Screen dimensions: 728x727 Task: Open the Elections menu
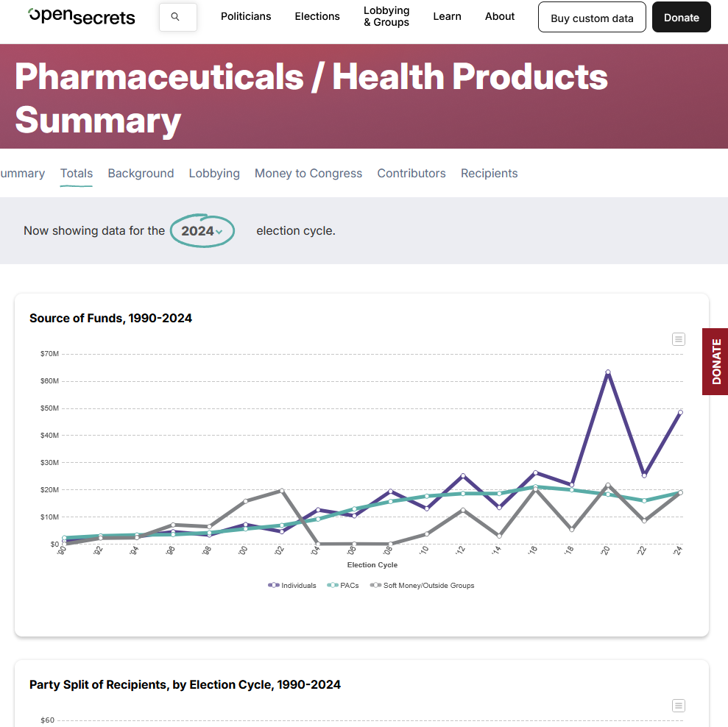[317, 17]
